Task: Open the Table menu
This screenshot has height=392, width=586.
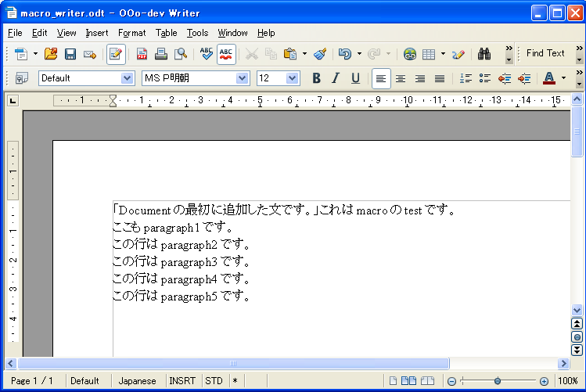Action: pyautogui.click(x=167, y=33)
